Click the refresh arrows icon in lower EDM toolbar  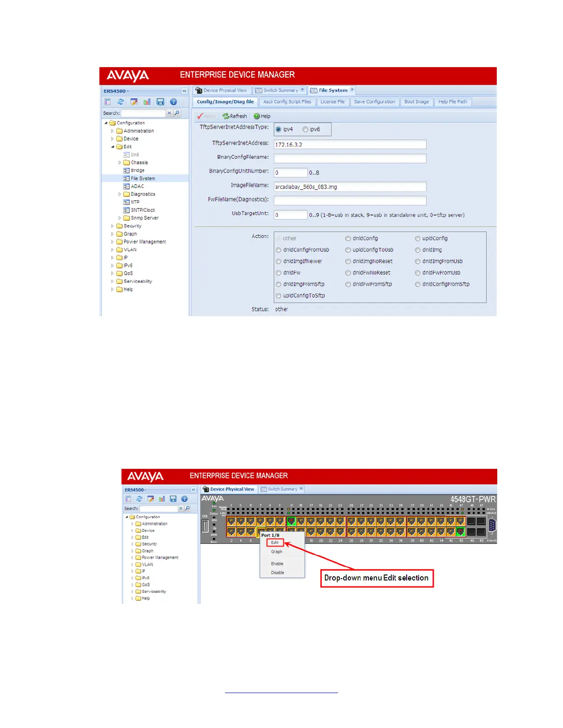point(139,499)
